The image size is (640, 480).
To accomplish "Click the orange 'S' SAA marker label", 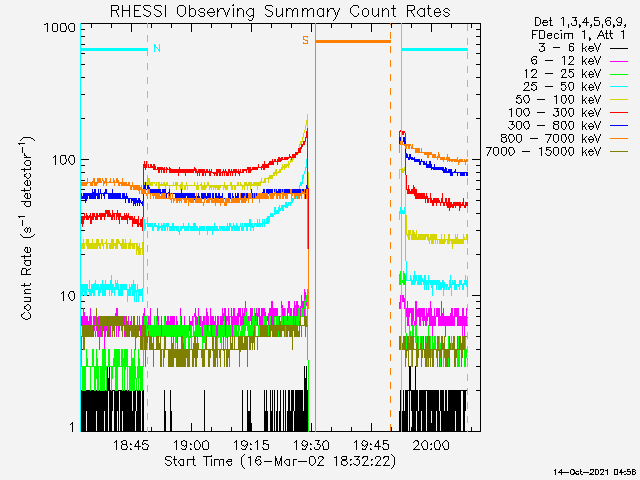I will pyautogui.click(x=305, y=40).
